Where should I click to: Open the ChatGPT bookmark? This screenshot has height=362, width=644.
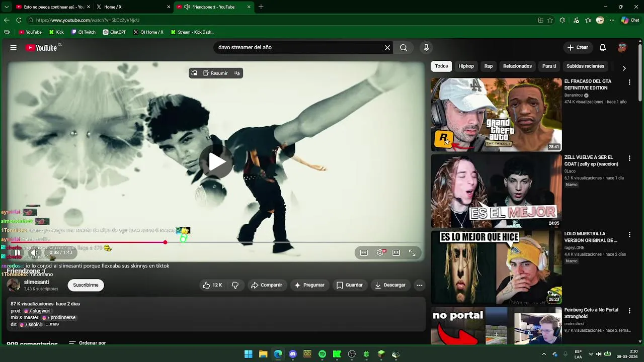114,32
